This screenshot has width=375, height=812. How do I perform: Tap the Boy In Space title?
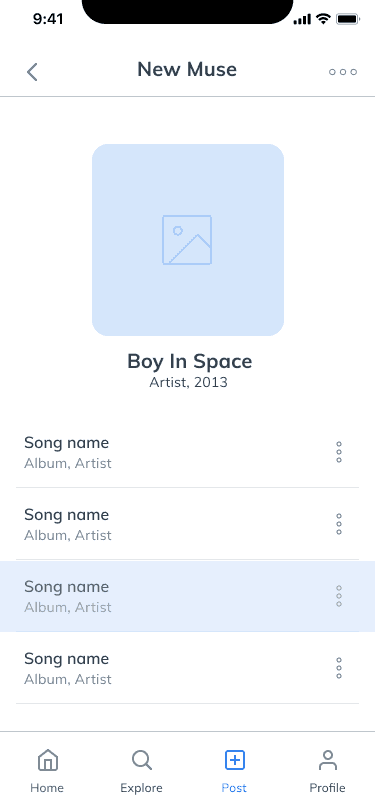[x=190, y=361]
